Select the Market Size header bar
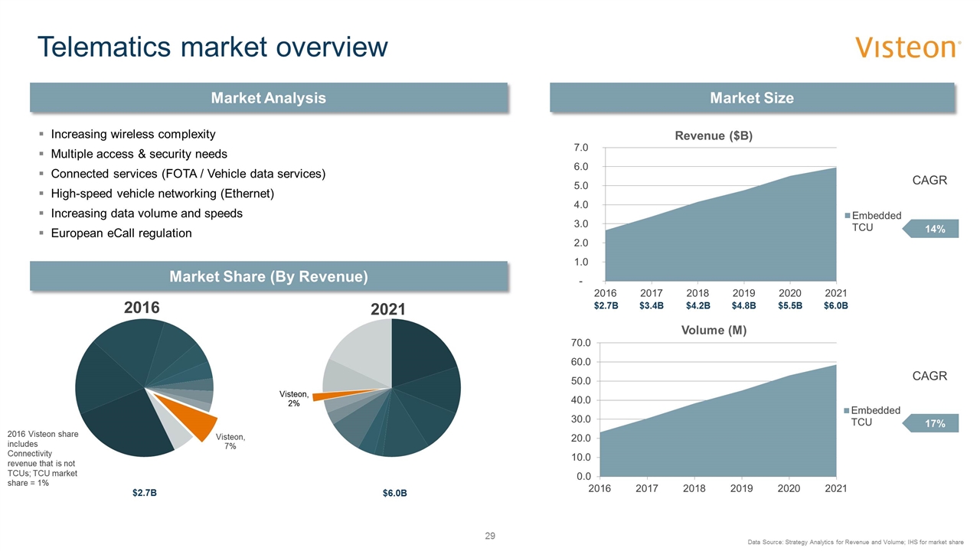 [752, 97]
